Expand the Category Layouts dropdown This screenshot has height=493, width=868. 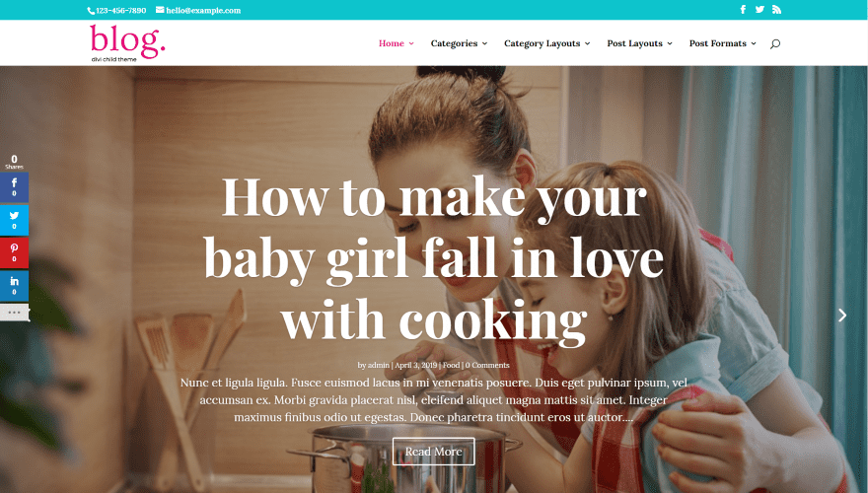tap(546, 43)
